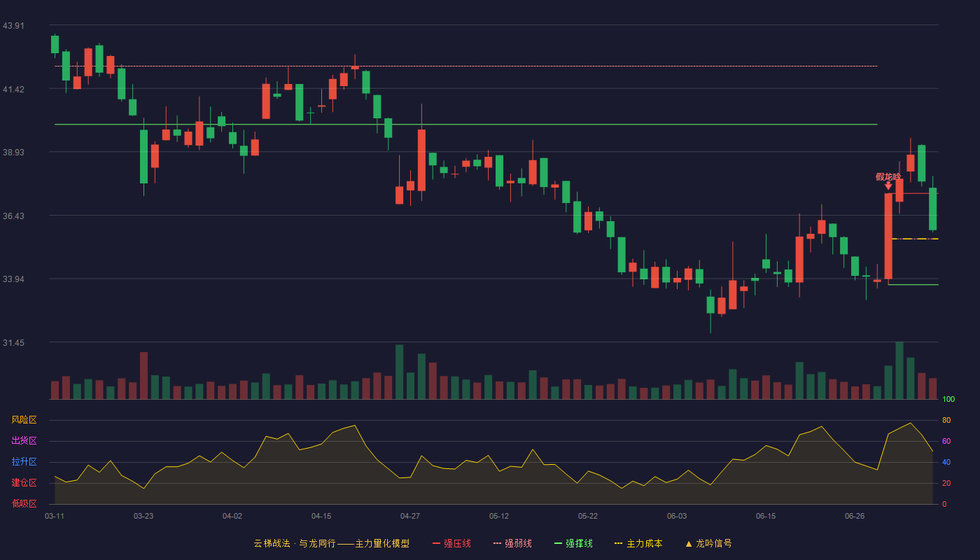Click the 06-15 date label
The width and height of the screenshot is (980, 560).
(766, 516)
